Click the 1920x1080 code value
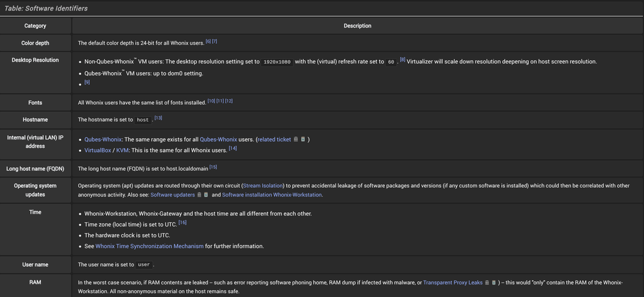The image size is (644, 297). point(277,62)
